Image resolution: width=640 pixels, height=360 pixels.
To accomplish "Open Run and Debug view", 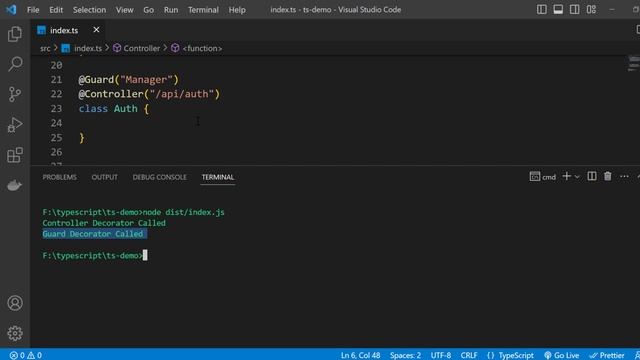I will point(15,124).
